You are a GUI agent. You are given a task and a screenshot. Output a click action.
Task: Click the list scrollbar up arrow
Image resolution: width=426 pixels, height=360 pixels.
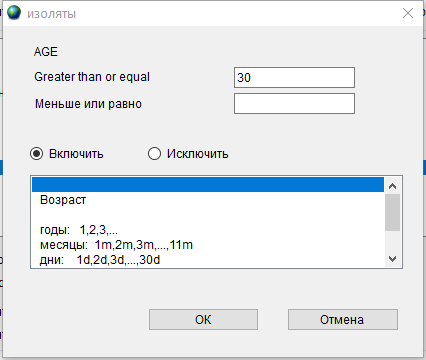click(x=393, y=186)
